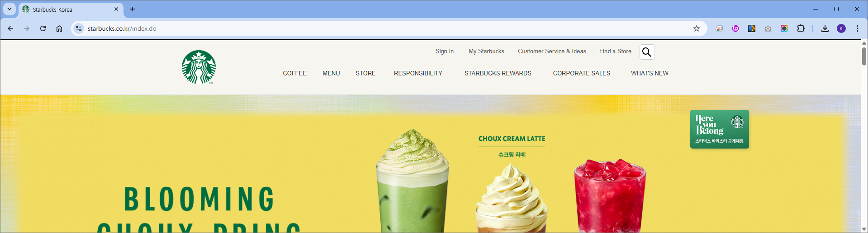Minimize the Chrome window
This screenshot has width=868, height=233.
point(816,9)
